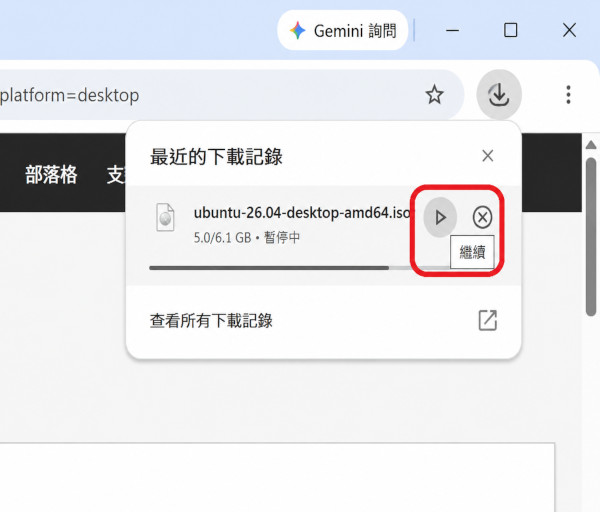The width and height of the screenshot is (600, 512).
Task: Click the page scrollbar up arrow
Action: click(591, 145)
